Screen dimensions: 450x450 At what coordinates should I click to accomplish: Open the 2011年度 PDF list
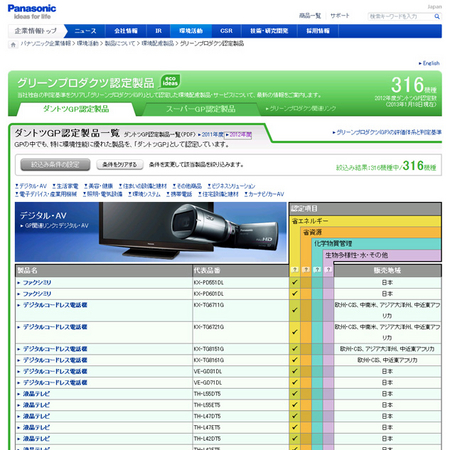click(x=211, y=135)
